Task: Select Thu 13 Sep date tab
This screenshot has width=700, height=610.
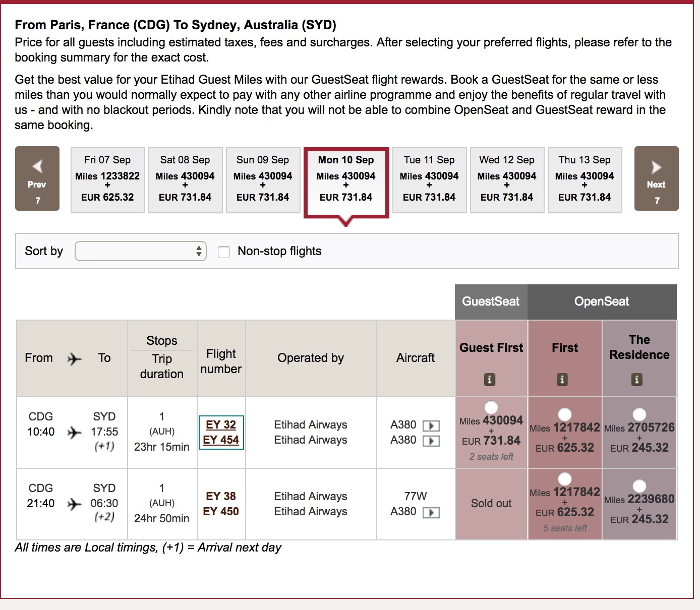Action: [x=585, y=179]
